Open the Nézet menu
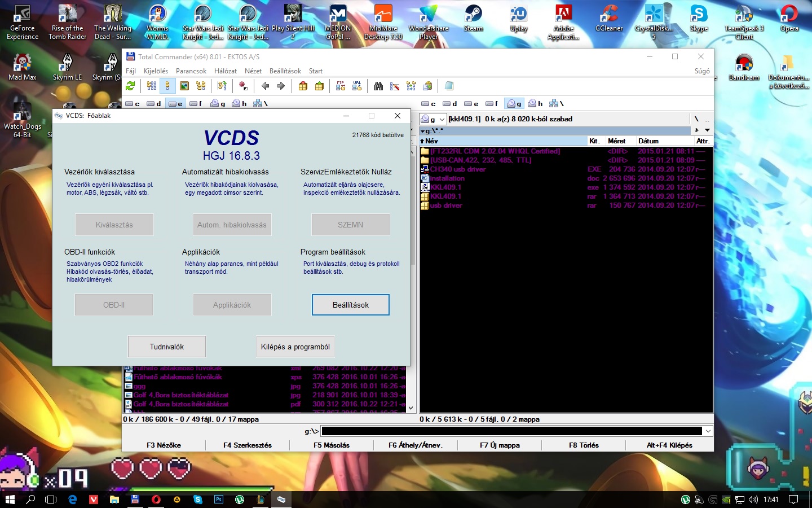The height and width of the screenshot is (508, 812). pyautogui.click(x=253, y=71)
